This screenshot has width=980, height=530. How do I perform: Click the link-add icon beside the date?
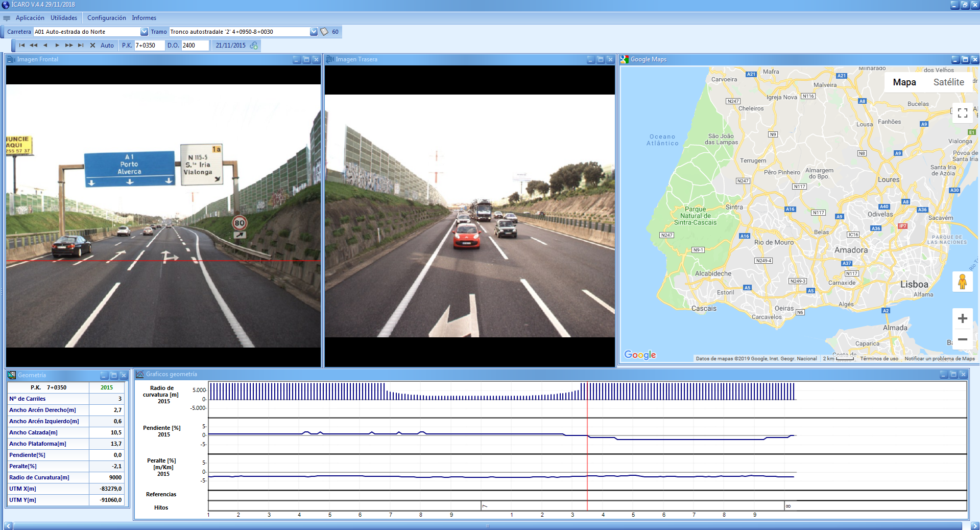click(x=254, y=45)
